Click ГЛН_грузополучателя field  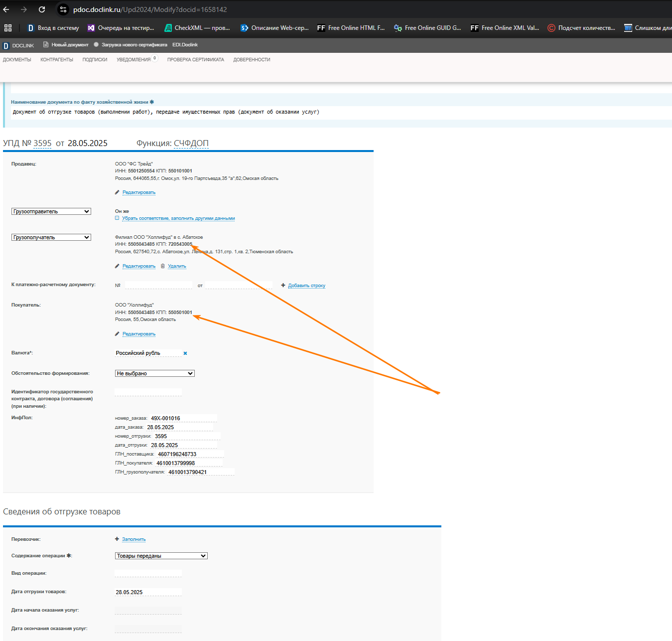[x=201, y=472]
